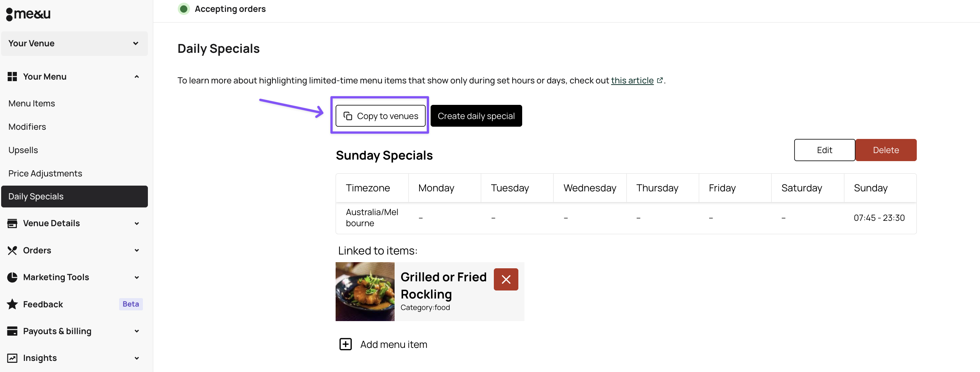Image resolution: width=980 pixels, height=372 pixels.
Task: Toggle the Accepting orders status indicator
Action: click(x=184, y=8)
